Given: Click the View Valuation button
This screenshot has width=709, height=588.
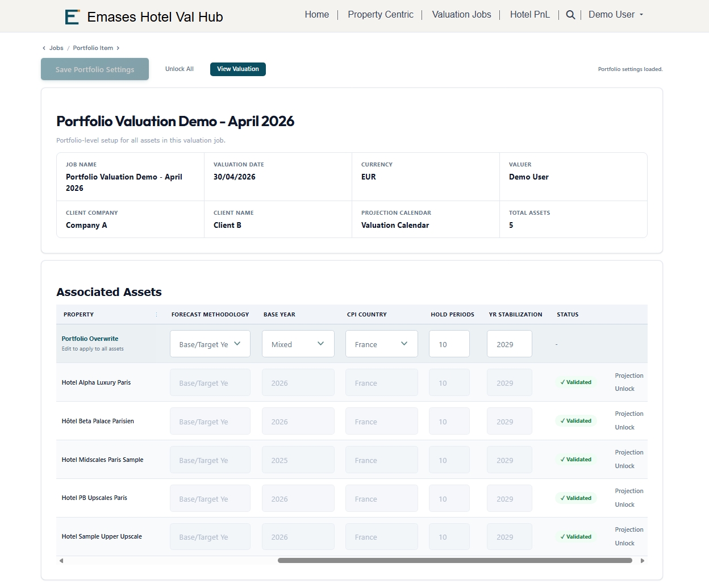Looking at the screenshot, I should (x=238, y=69).
